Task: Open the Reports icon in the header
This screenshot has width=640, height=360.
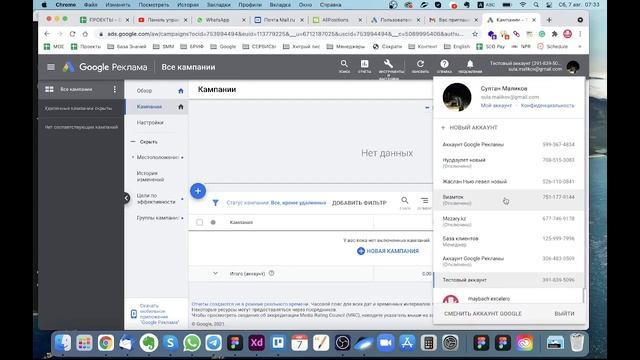Action: coord(364,64)
